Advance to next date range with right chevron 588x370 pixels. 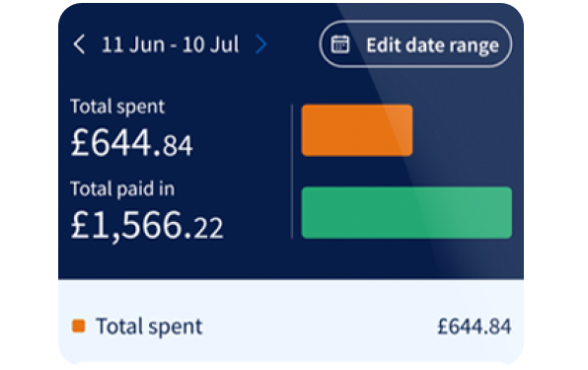[261, 44]
